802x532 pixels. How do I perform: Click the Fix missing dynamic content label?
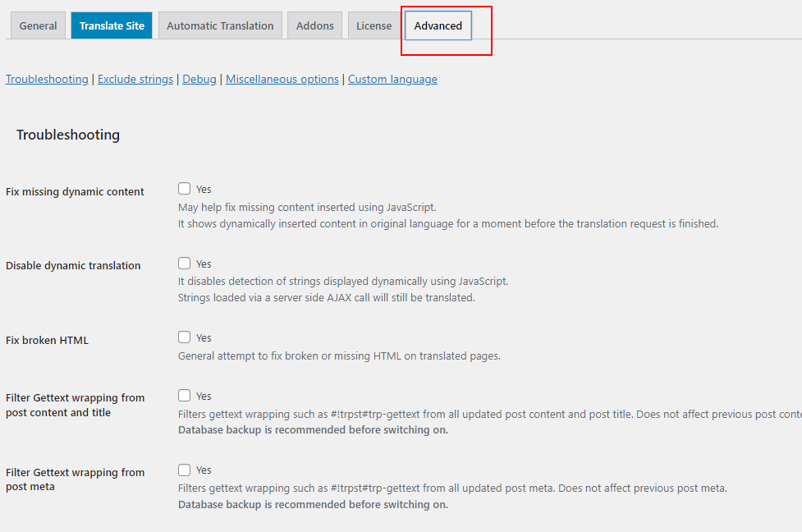(75, 192)
